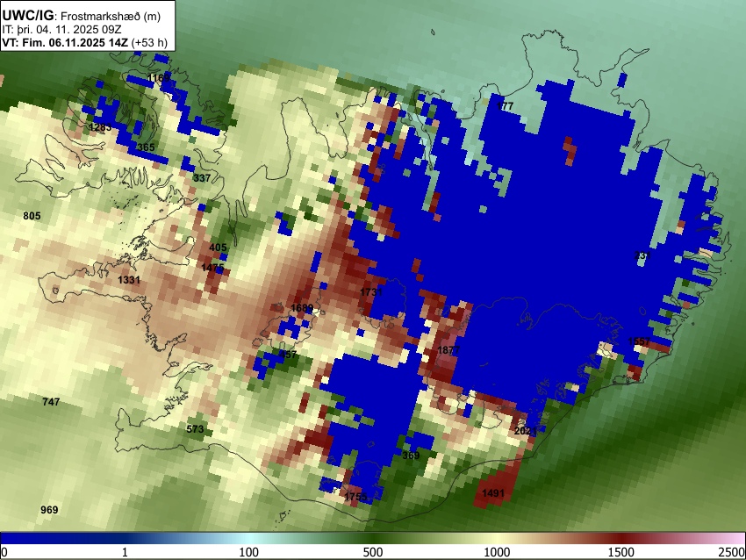Click the legend label 1500
This screenshot has width=746, height=560.
620,552
